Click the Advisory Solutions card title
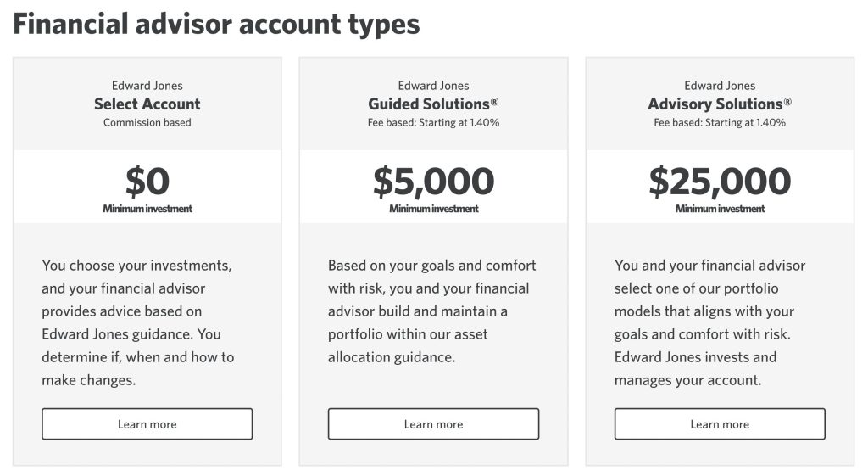 (720, 104)
